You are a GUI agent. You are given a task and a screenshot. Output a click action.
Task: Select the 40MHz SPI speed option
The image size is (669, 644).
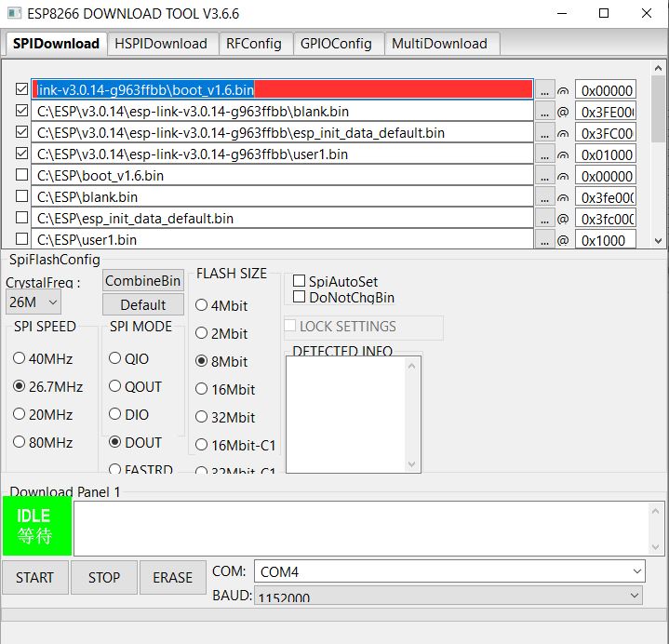click(x=20, y=358)
